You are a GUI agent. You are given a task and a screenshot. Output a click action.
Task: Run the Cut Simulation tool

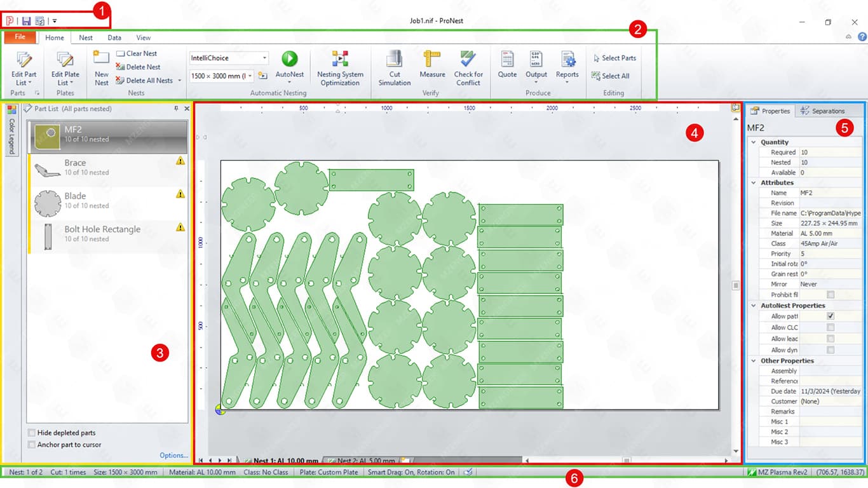[395, 69]
